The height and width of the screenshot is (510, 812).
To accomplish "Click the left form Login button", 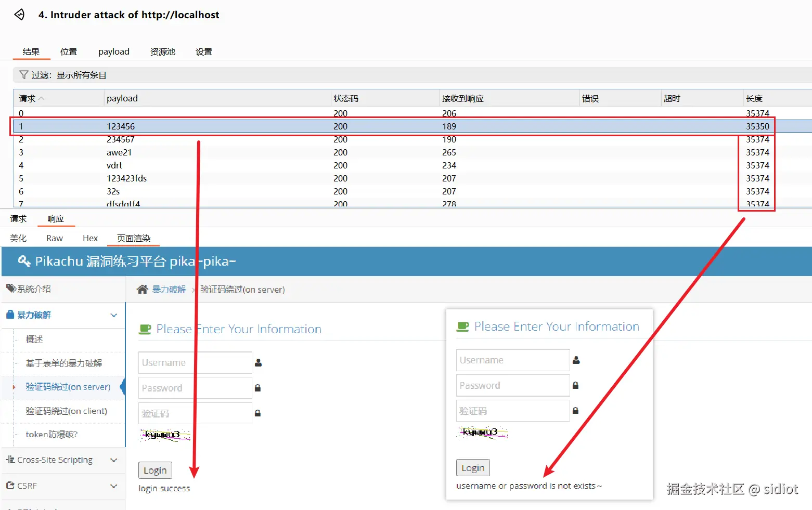I will click(155, 470).
